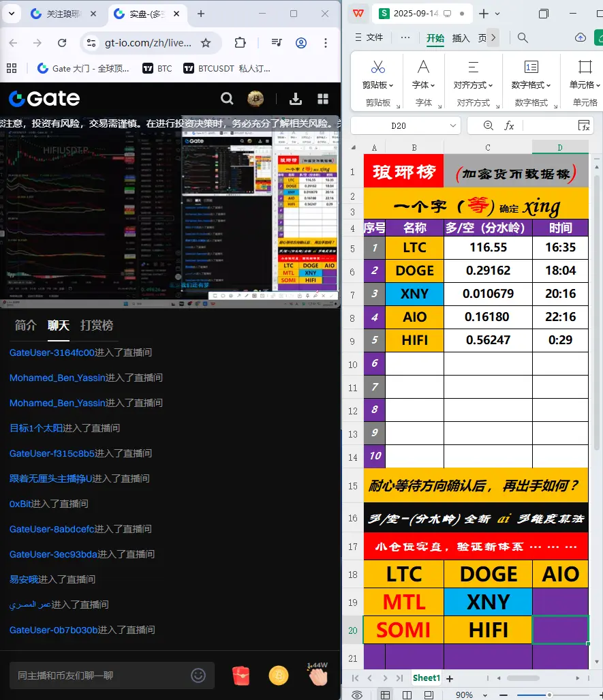The height and width of the screenshot is (700, 603).
Task: Open the Gate 大门 bookmark
Action: point(83,68)
